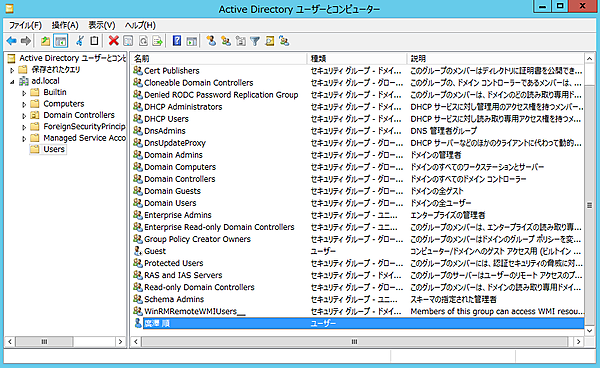The height and width of the screenshot is (368, 600).
Task: Click the domain icon beside ad.local
Action: 24,81
